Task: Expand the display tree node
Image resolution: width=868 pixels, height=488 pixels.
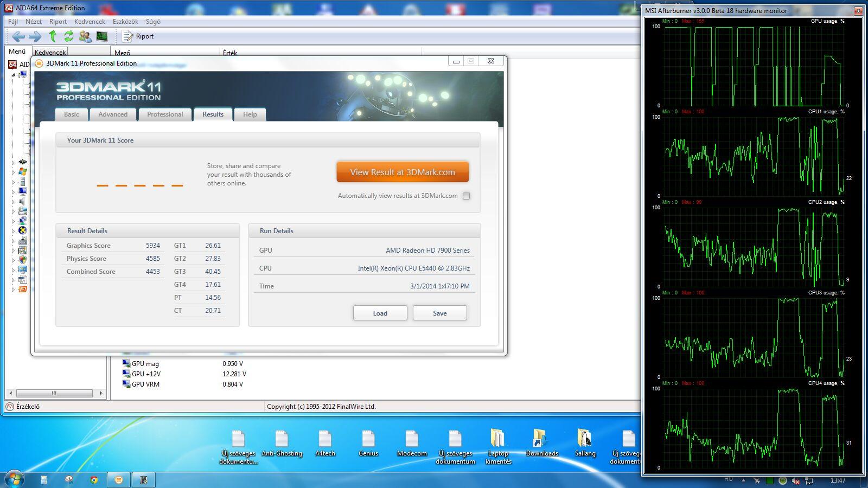Action: coord(14,191)
